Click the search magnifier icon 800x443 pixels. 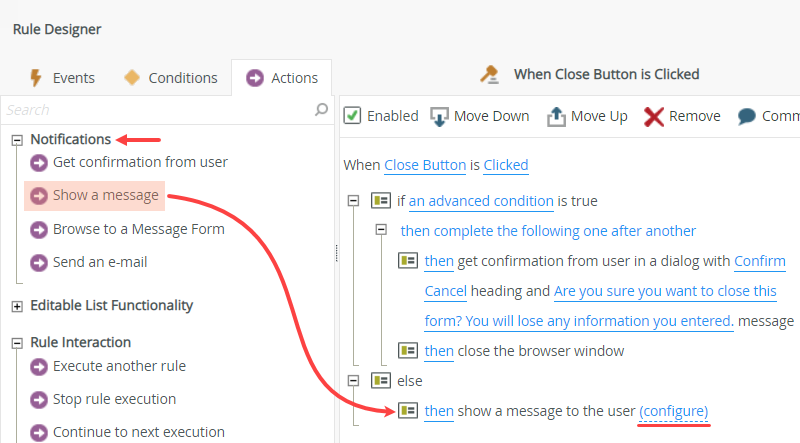(321, 109)
